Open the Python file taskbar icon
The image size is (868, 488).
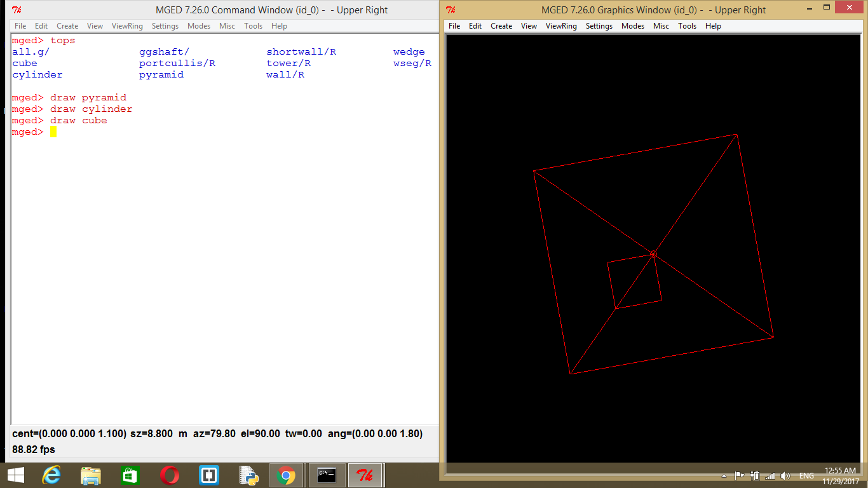point(247,475)
